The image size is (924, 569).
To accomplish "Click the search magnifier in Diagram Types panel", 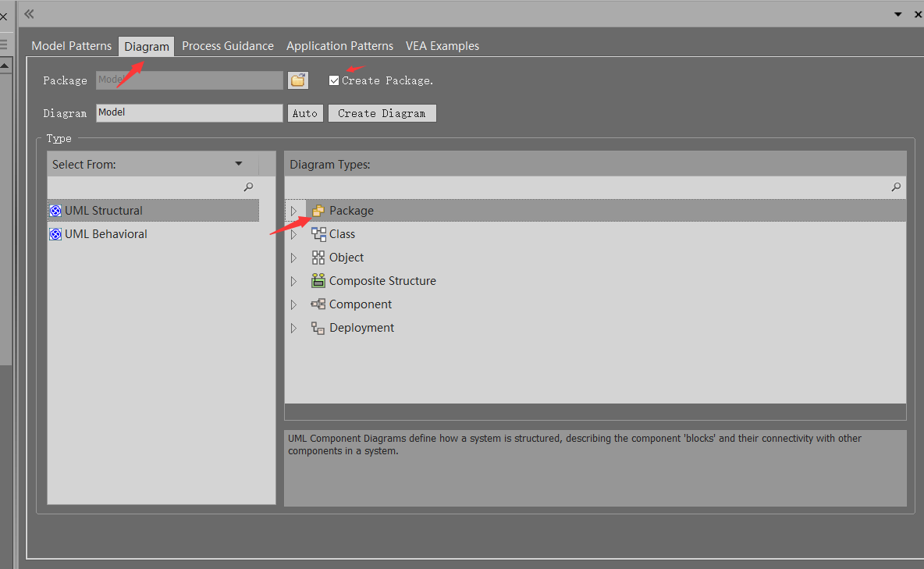I will click(x=896, y=187).
